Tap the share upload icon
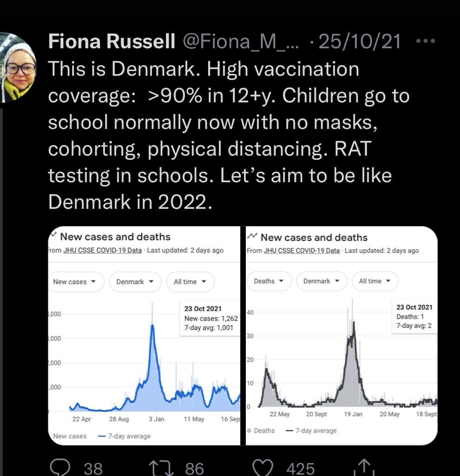The image size is (460, 476). [x=364, y=467]
